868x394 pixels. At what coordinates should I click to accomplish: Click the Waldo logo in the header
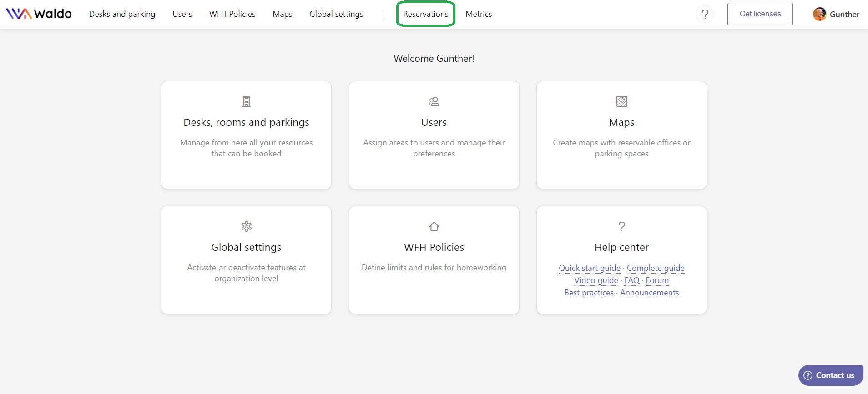click(x=39, y=14)
